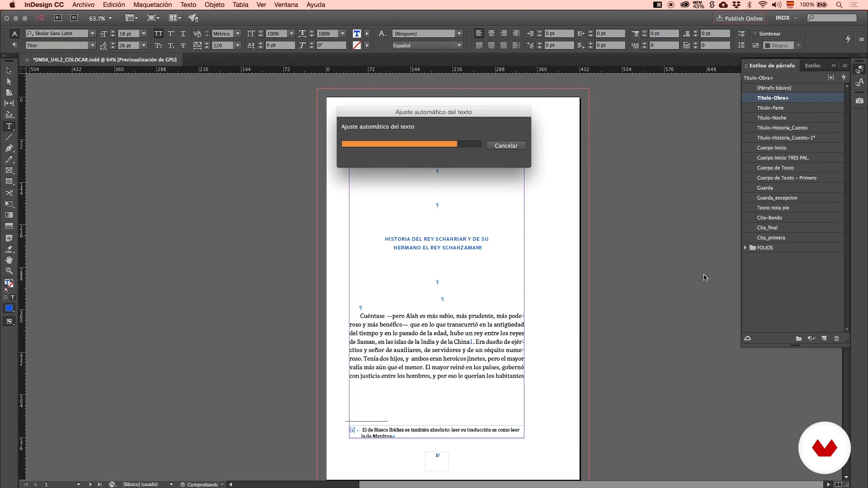868x488 pixels.
Task: Click the Publish Online button
Action: click(x=740, y=18)
